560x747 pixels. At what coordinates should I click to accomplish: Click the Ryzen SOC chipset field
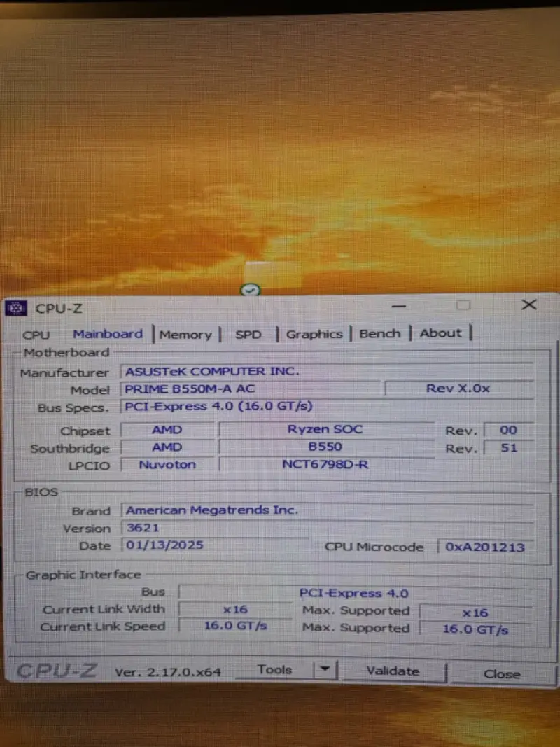[x=325, y=429]
